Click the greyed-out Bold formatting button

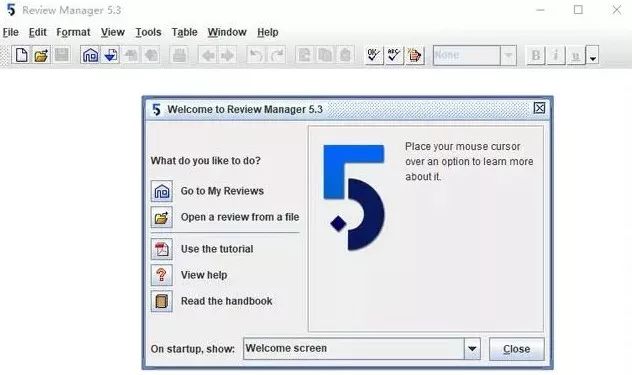click(536, 55)
